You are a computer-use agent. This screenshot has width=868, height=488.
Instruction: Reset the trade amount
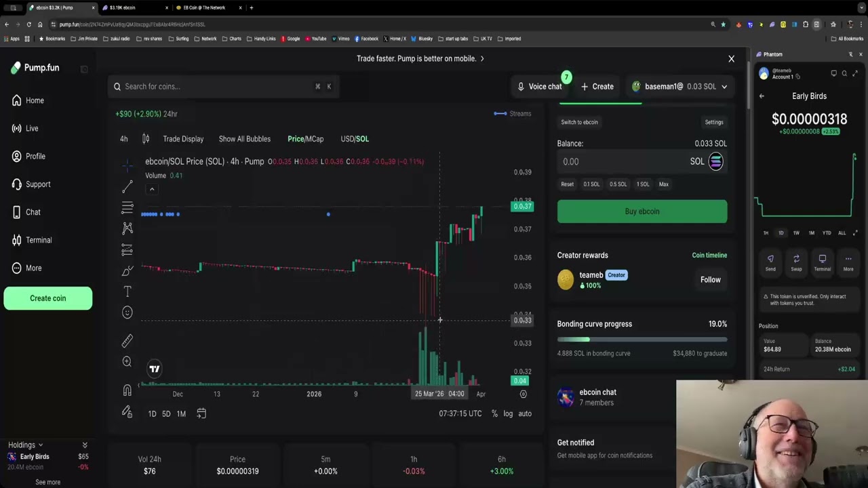(x=567, y=184)
